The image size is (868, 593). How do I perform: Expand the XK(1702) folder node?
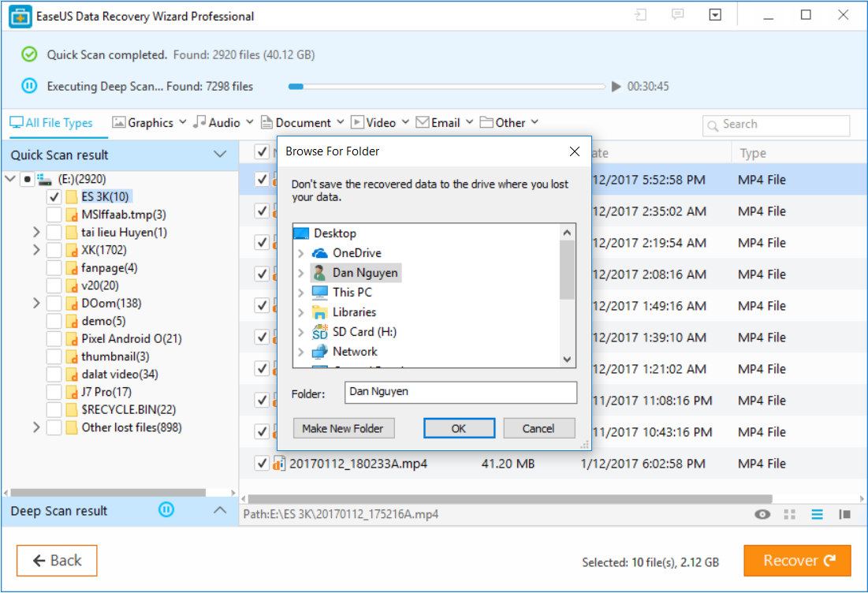[x=36, y=250]
